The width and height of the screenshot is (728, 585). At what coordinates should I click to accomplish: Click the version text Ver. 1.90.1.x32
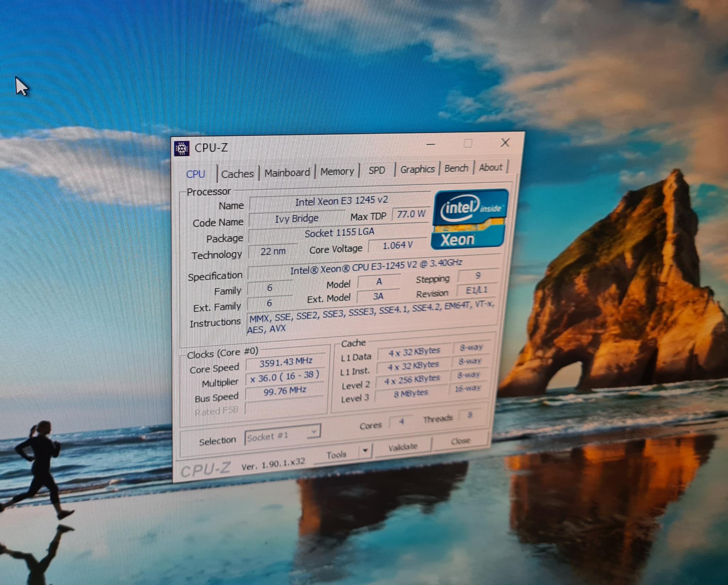pyautogui.click(x=273, y=465)
